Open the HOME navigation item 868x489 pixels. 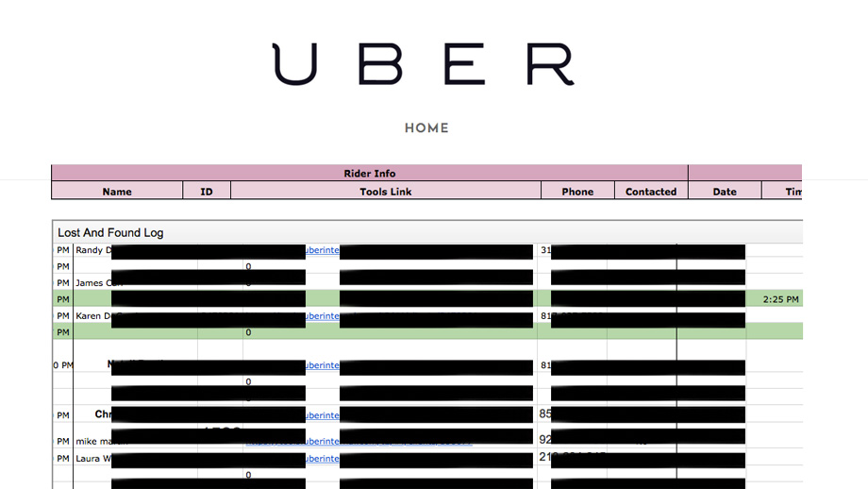[426, 128]
